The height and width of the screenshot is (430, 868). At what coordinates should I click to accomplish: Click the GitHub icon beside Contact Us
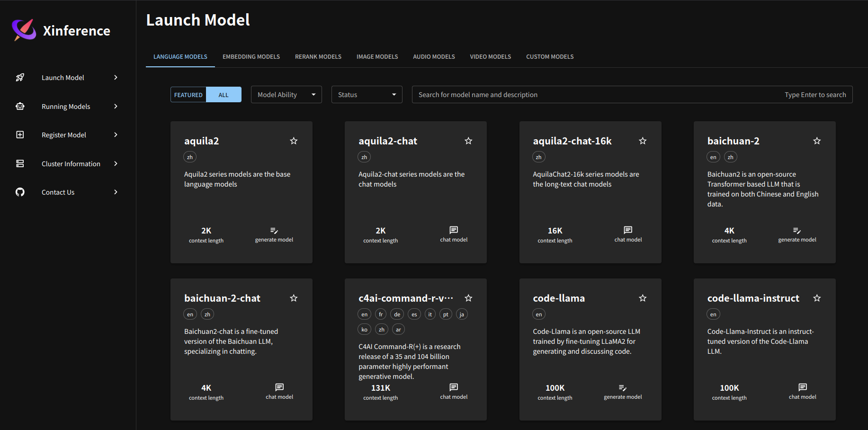point(20,192)
